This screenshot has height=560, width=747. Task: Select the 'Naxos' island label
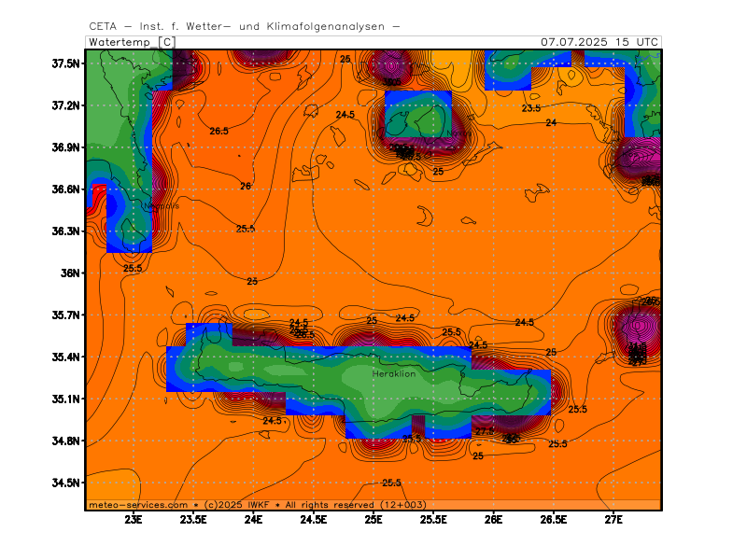pos(458,133)
